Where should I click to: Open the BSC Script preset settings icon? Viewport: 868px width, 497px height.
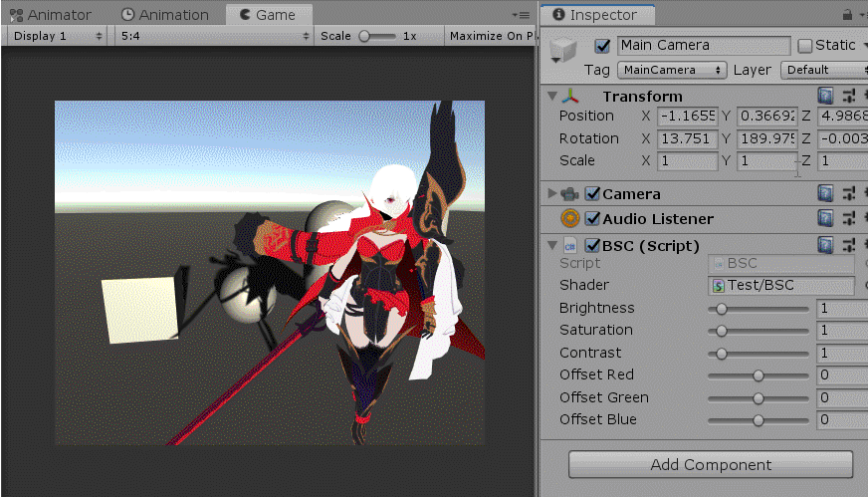click(849, 245)
